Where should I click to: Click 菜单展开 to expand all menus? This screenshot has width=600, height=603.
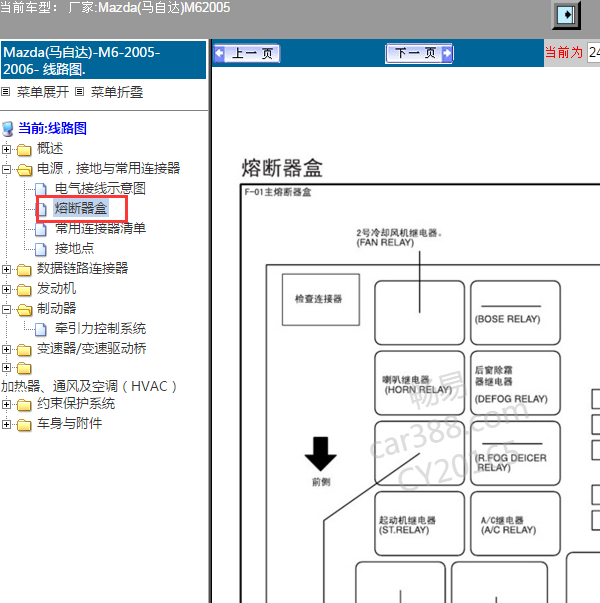pyautogui.click(x=43, y=92)
